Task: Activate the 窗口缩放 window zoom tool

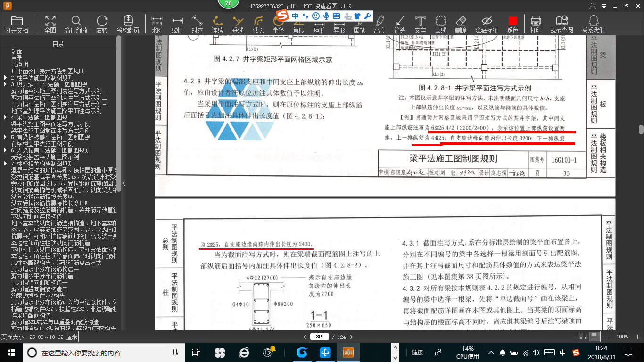Action: [x=76, y=24]
